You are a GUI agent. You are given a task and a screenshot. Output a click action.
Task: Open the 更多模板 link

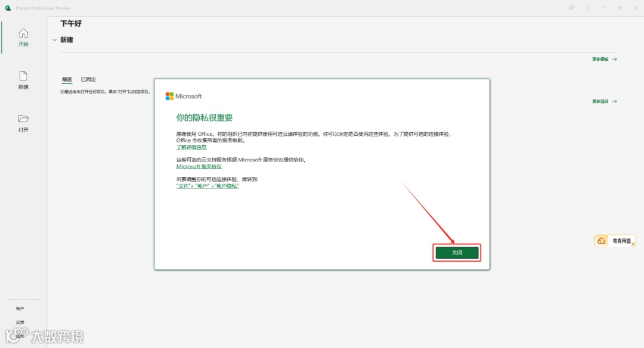pos(604,59)
